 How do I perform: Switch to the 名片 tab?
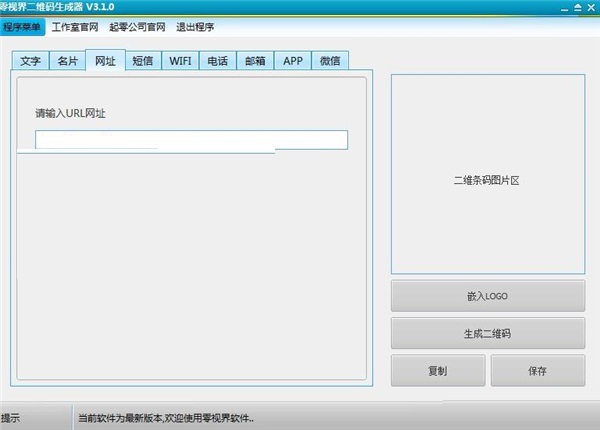[x=68, y=60]
